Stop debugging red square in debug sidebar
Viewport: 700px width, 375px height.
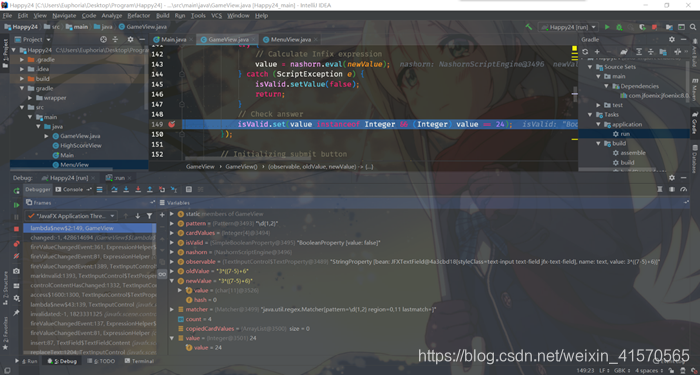coord(17,229)
